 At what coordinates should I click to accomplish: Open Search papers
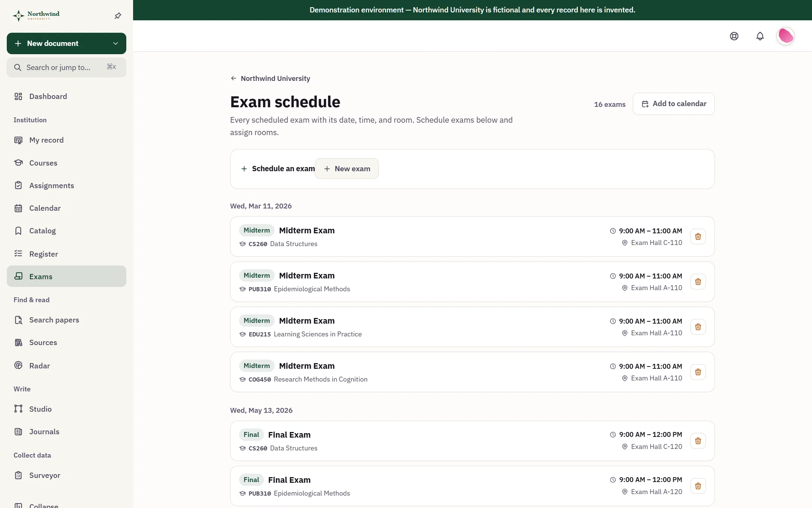[x=67, y=320]
